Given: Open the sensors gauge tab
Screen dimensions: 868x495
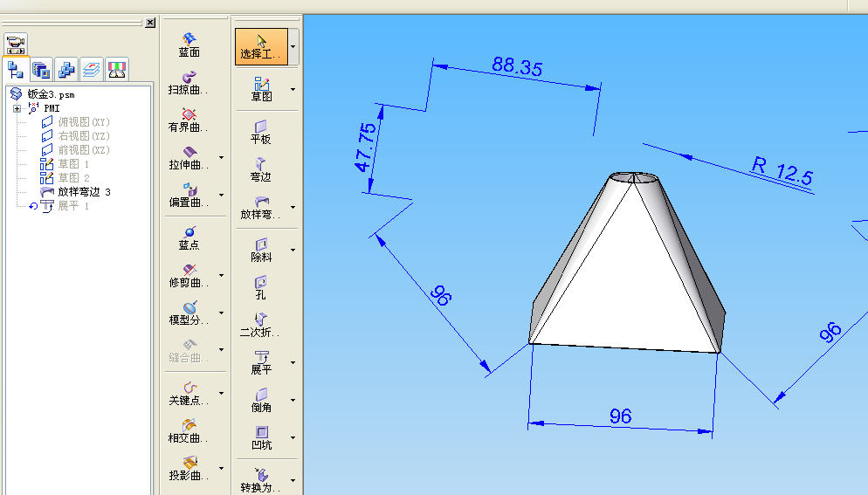Looking at the screenshot, I should [x=117, y=70].
